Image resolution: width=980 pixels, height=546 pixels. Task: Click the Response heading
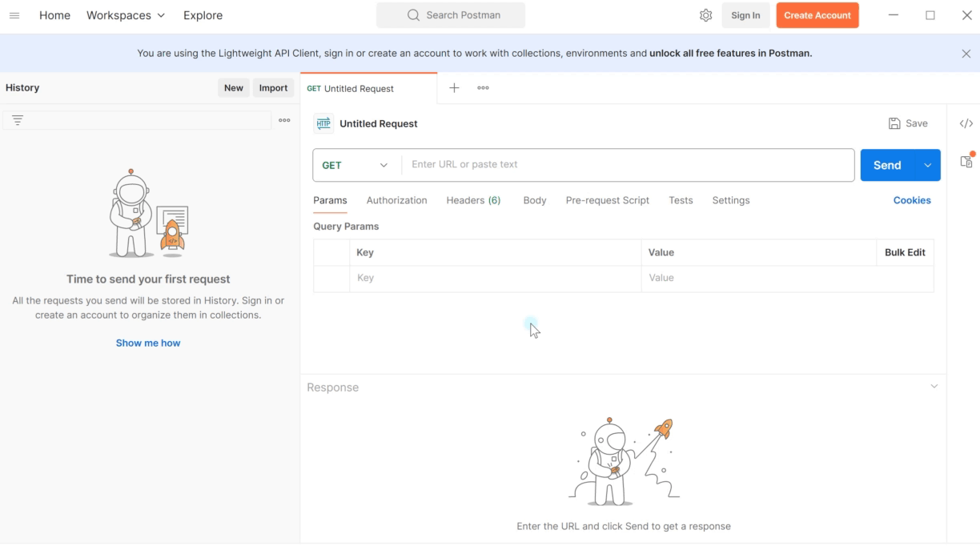[x=332, y=387]
